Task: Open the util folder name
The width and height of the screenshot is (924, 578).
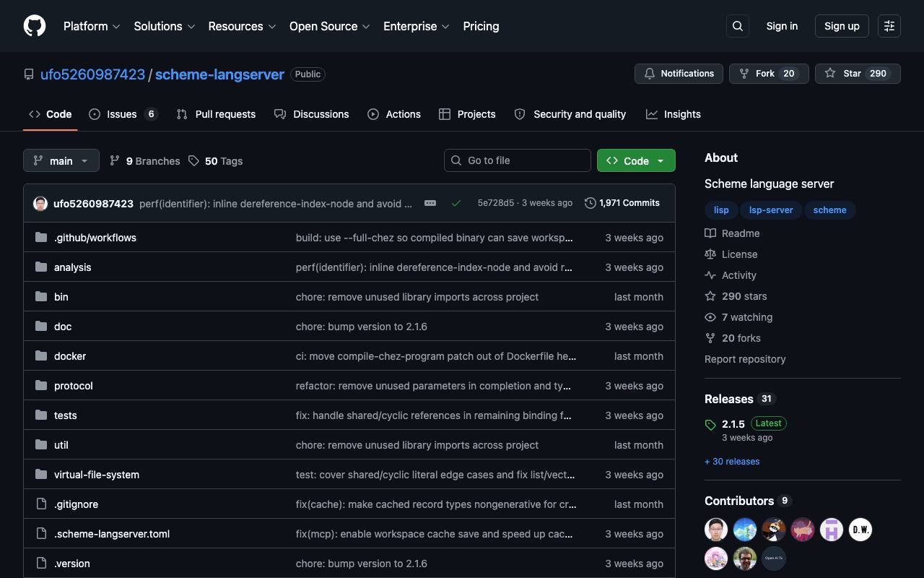Action: coord(61,445)
